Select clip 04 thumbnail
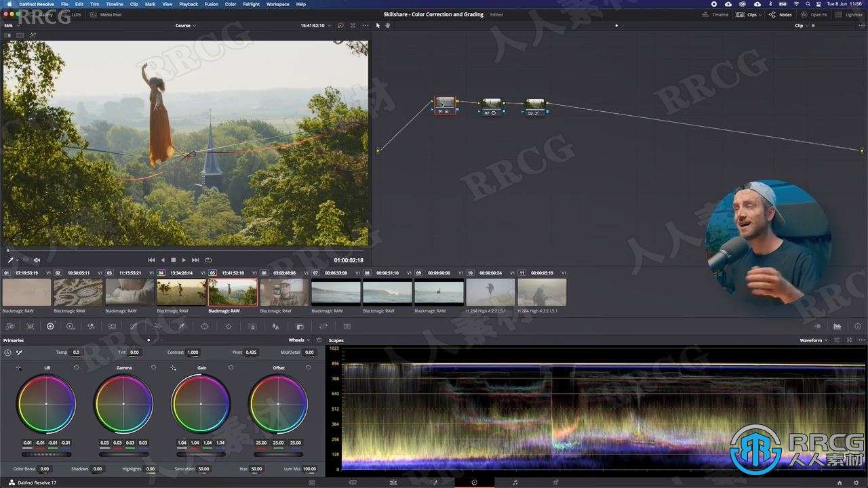The width and height of the screenshot is (868, 488). tap(181, 292)
